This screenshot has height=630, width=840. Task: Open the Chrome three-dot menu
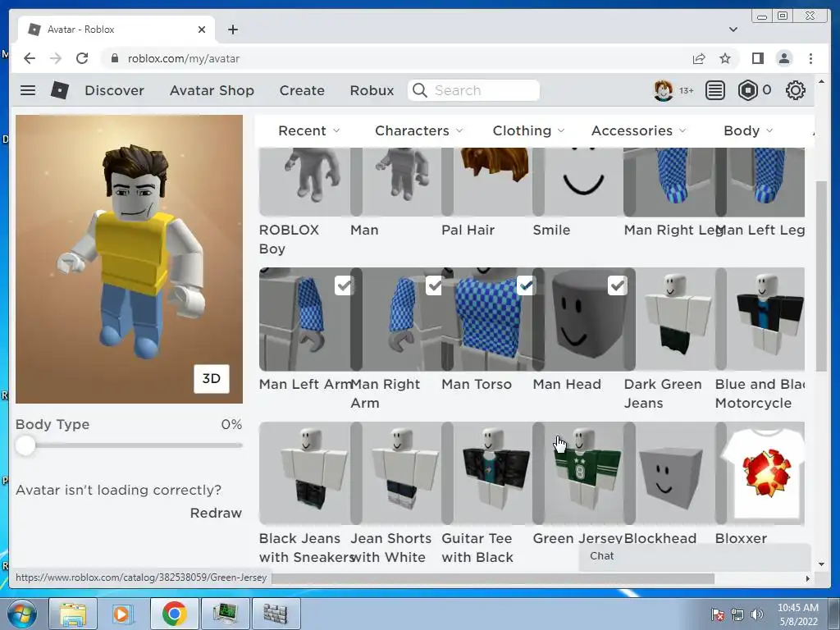click(810, 58)
